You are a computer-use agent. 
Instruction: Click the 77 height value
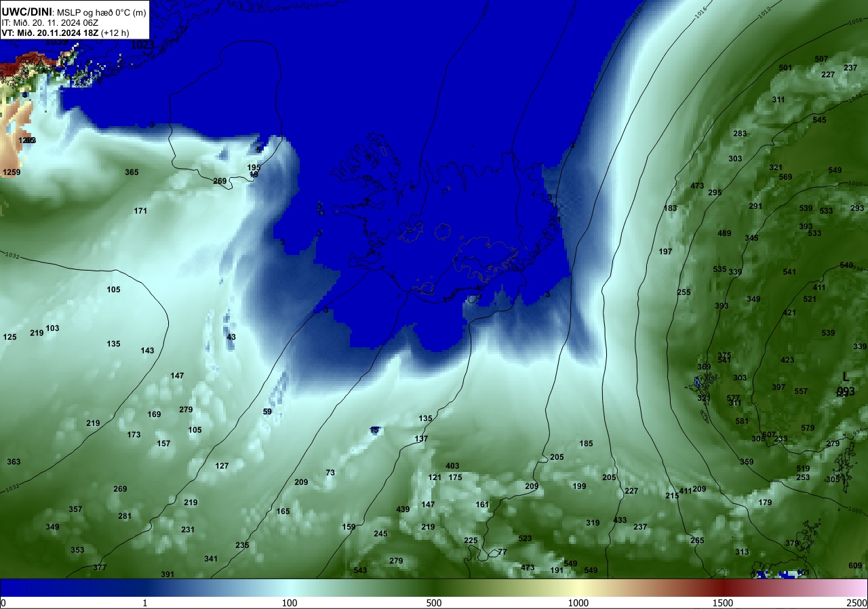point(502,552)
